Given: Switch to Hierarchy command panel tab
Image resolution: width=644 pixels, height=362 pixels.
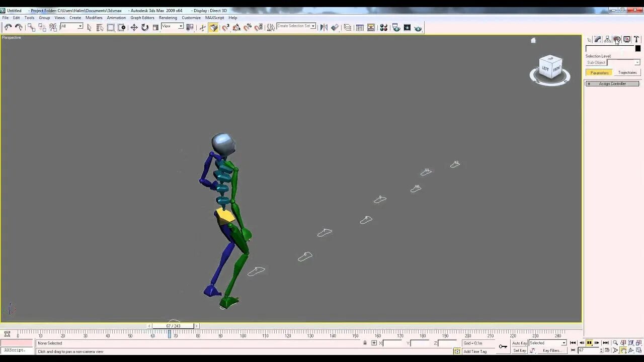Looking at the screenshot, I should tap(607, 40).
